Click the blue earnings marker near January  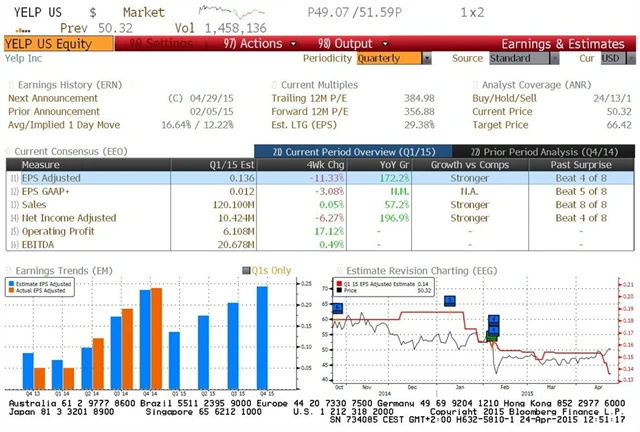[x=450, y=301]
